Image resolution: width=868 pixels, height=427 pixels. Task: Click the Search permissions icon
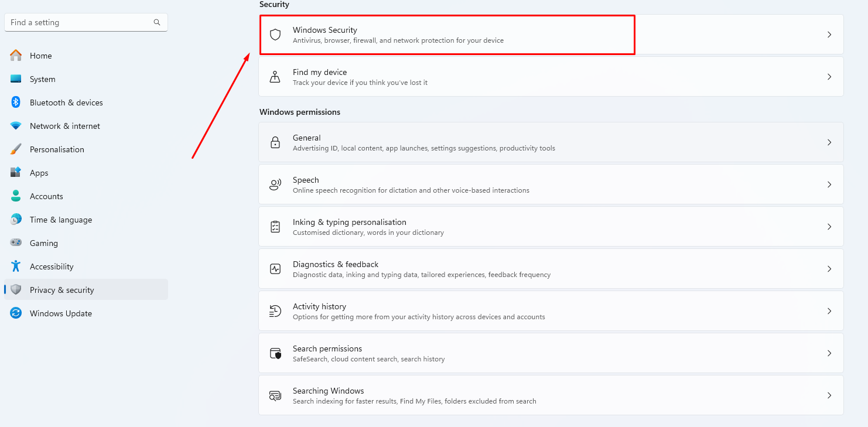[x=275, y=353]
